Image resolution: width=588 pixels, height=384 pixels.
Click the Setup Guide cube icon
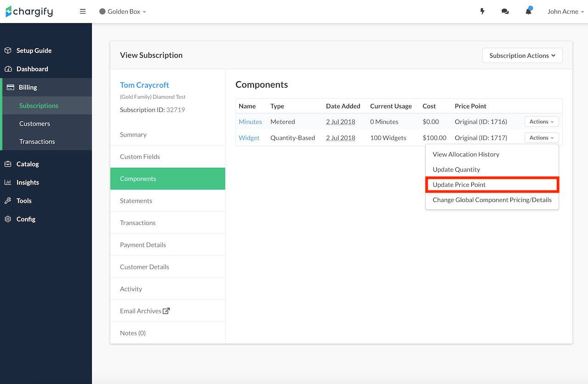tap(8, 50)
